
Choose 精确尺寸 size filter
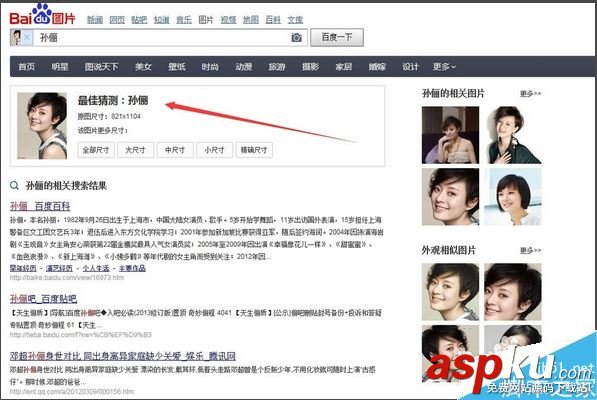click(254, 150)
